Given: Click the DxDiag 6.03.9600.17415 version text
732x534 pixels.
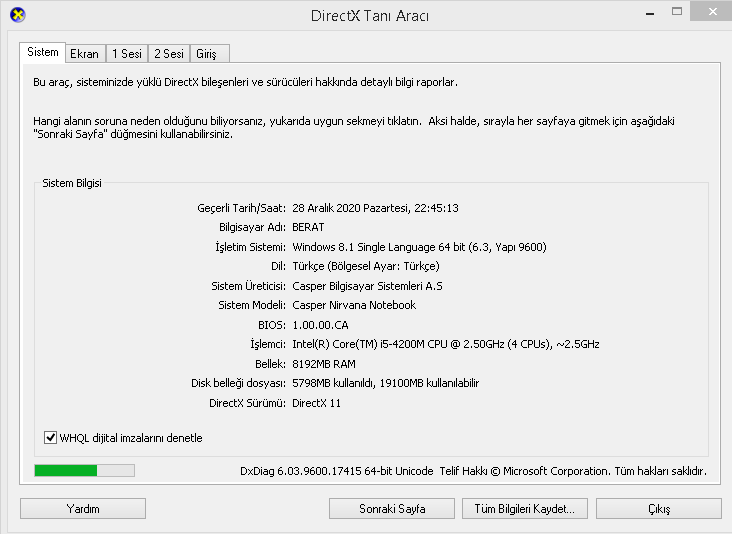Looking at the screenshot, I should [337, 471].
